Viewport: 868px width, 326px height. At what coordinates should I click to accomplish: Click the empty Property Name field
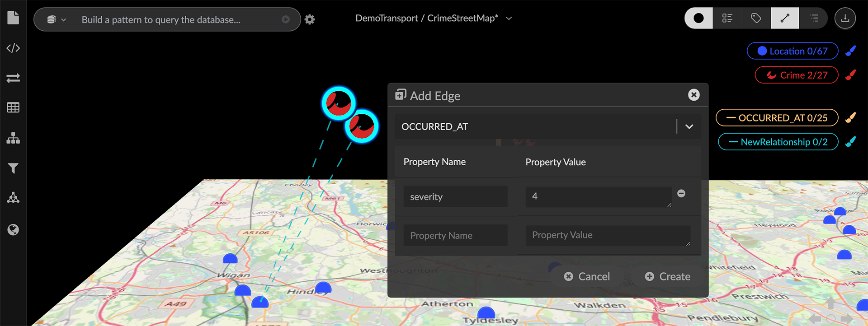455,235
